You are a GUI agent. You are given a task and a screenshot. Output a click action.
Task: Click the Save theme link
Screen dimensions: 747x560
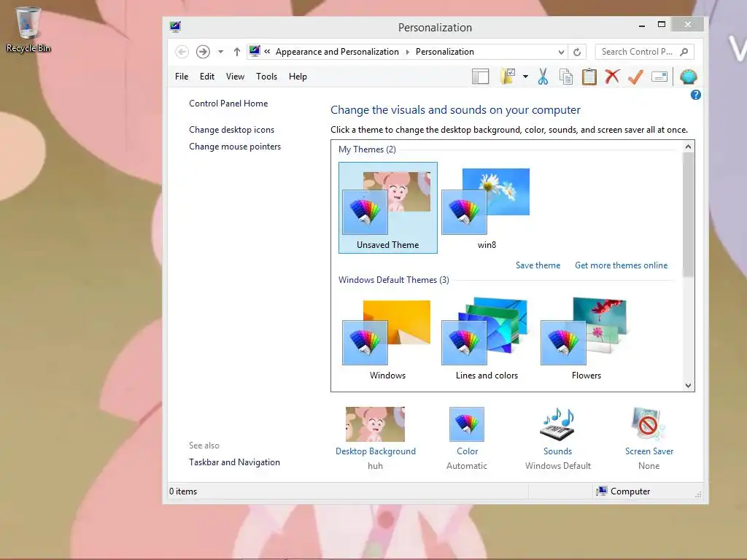[538, 265]
